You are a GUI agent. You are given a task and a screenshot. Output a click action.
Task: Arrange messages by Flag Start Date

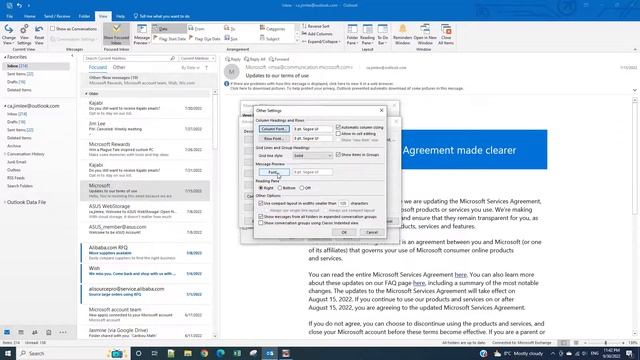pyautogui.click(x=169, y=38)
